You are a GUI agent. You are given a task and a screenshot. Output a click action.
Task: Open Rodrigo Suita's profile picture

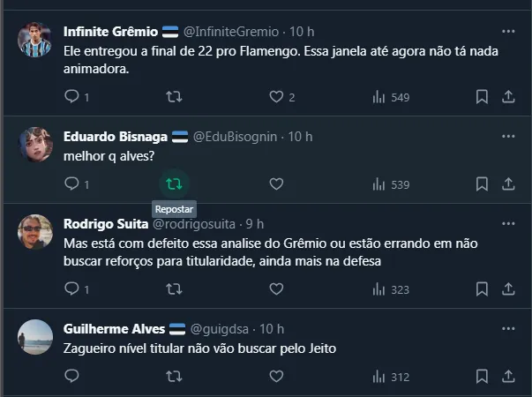[x=35, y=232]
